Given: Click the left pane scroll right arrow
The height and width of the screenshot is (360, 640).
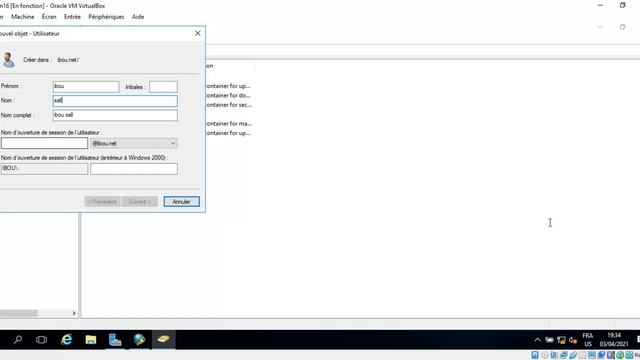Looking at the screenshot, I should [74, 313].
